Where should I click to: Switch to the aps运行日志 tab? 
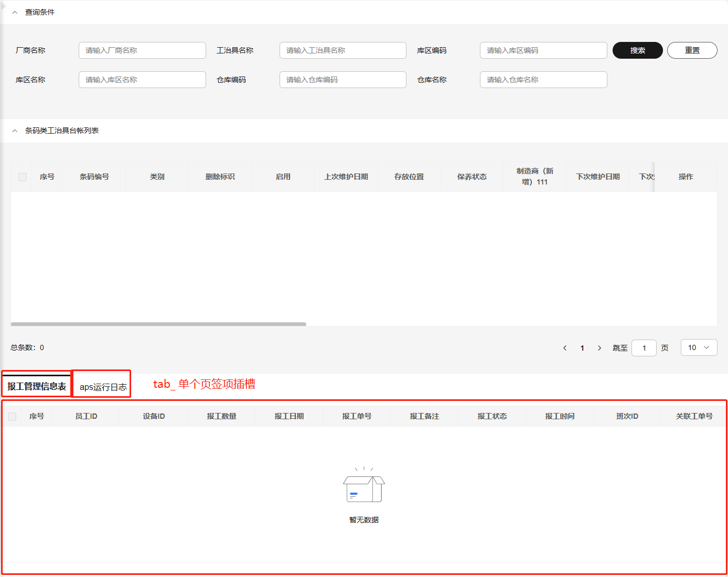[103, 387]
